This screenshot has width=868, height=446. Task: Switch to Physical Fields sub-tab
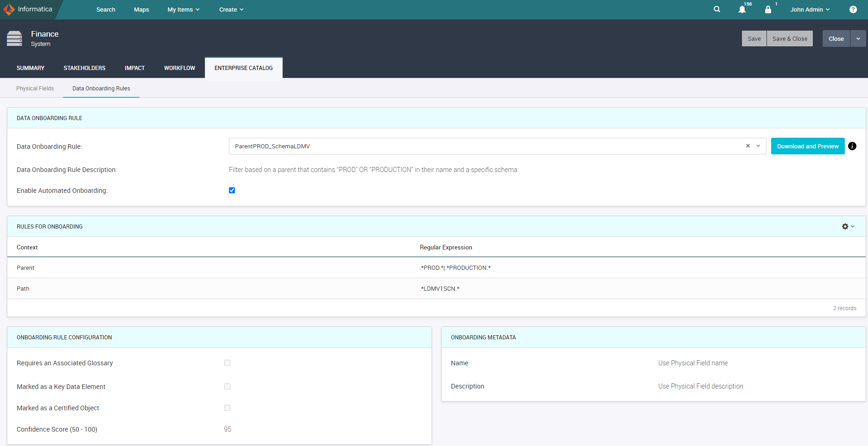click(35, 88)
